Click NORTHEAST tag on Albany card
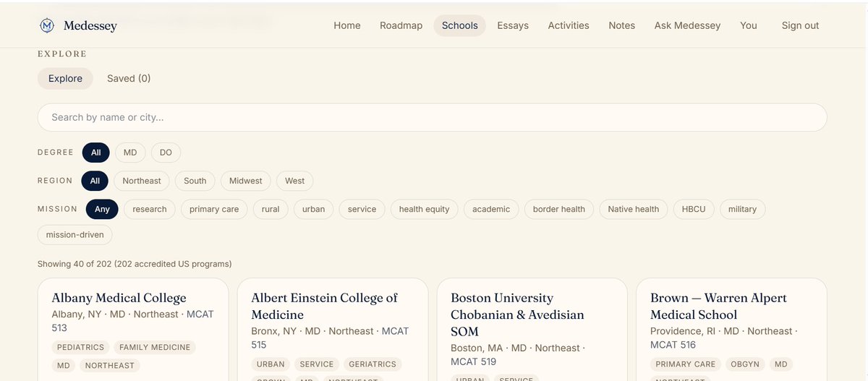The width and height of the screenshot is (868, 381). click(x=109, y=366)
